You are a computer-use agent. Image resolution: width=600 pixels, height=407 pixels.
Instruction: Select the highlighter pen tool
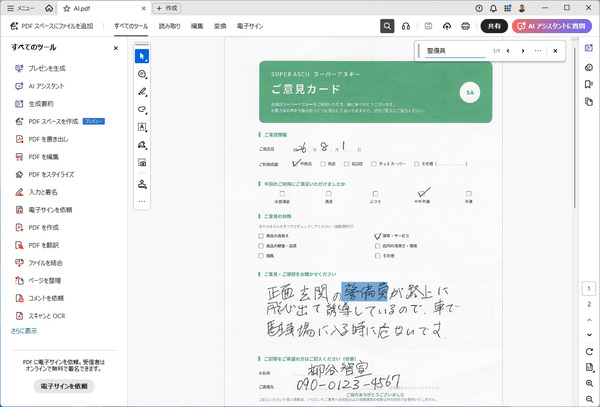[142, 92]
